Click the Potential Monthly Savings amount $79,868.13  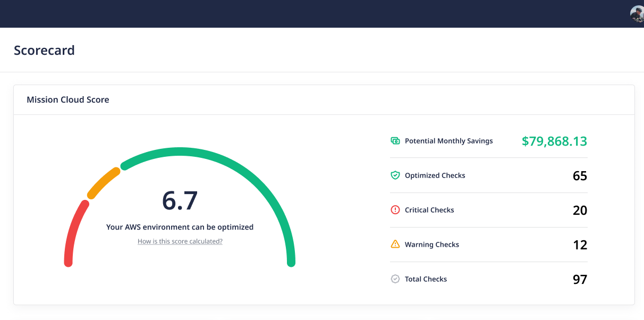(554, 141)
